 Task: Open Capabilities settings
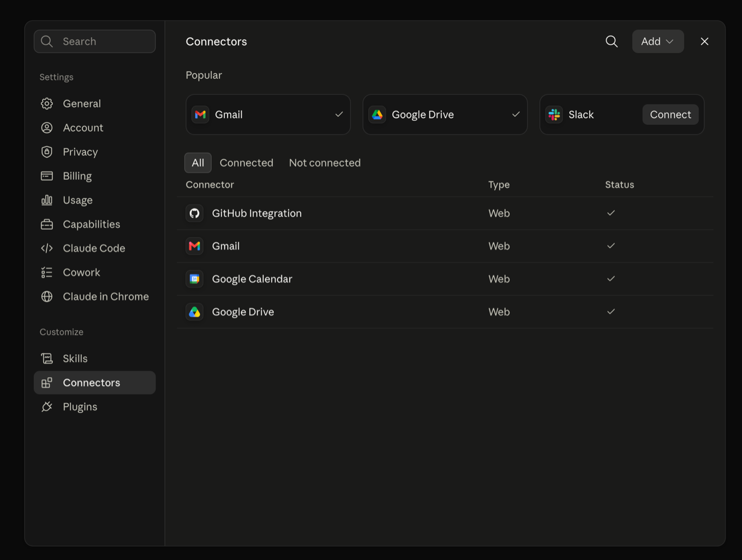point(94,224)
